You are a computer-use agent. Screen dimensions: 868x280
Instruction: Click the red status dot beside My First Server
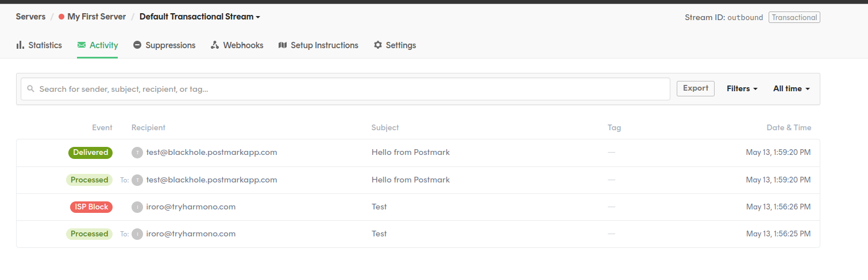click(61, 17)
